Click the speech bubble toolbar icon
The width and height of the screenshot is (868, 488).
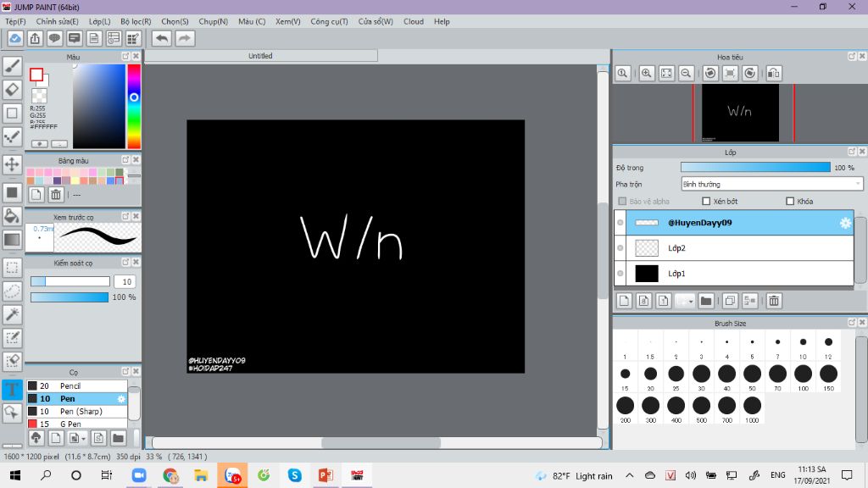point(54,39)
